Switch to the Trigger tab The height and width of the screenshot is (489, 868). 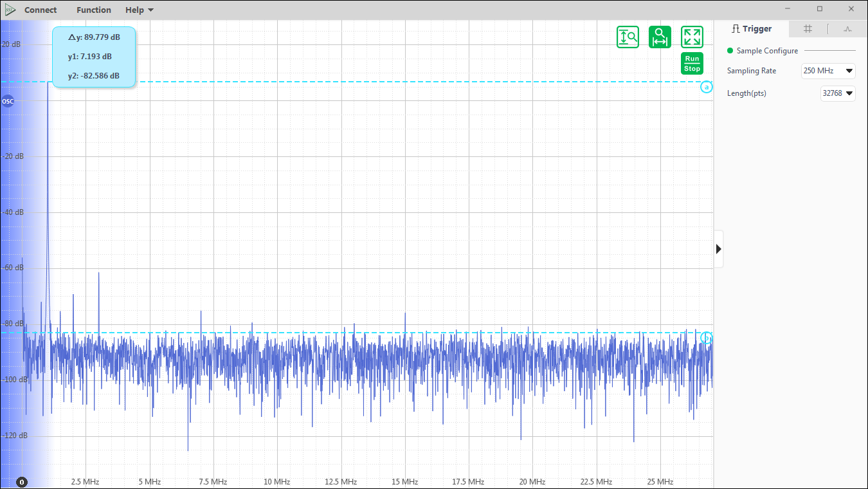click(x=752, y=28)
